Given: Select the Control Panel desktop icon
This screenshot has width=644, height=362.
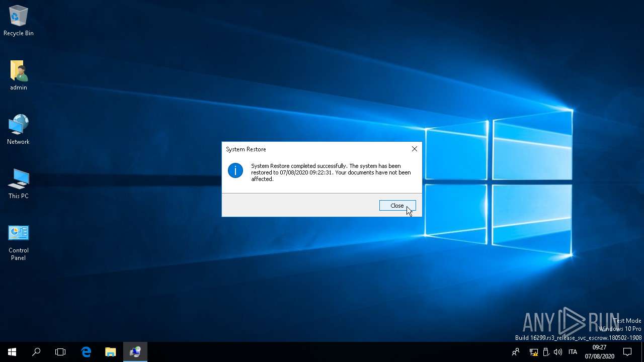Looking at the screenshot, I should 19,242.
